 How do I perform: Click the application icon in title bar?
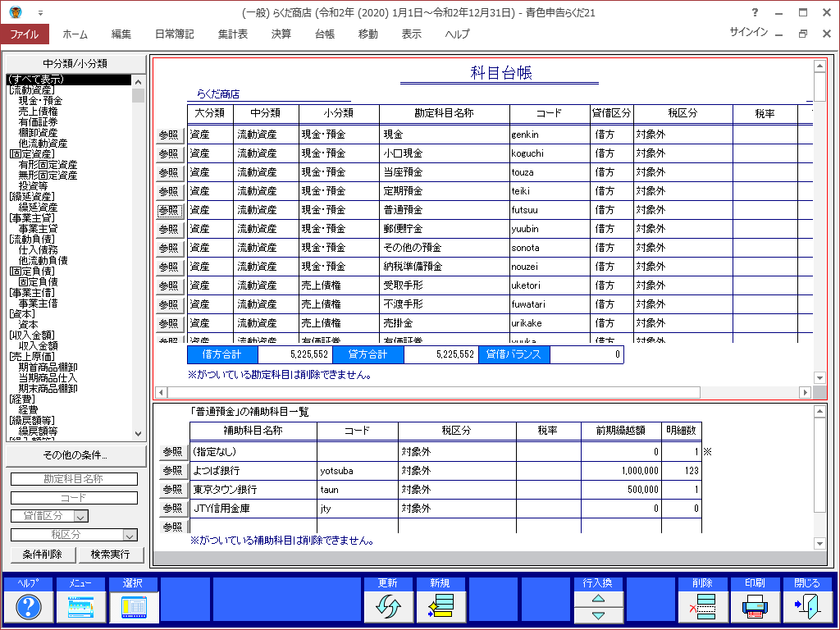pos(16,11)
